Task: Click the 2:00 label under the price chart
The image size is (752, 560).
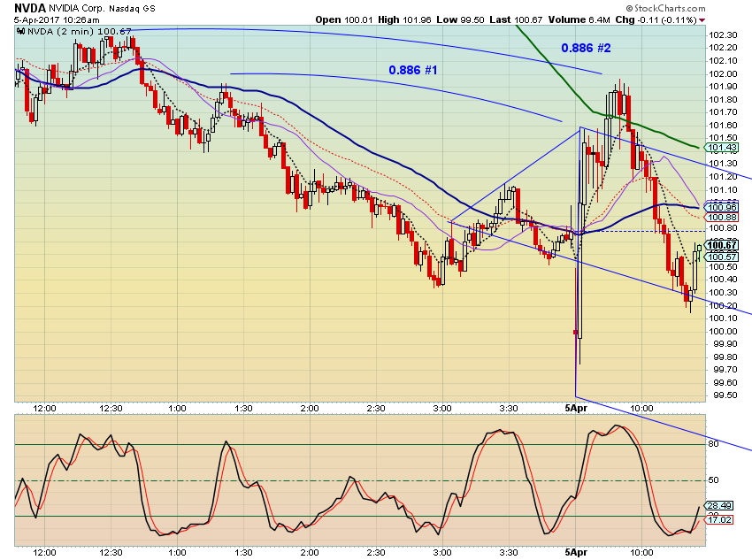Action: (310, 409)
